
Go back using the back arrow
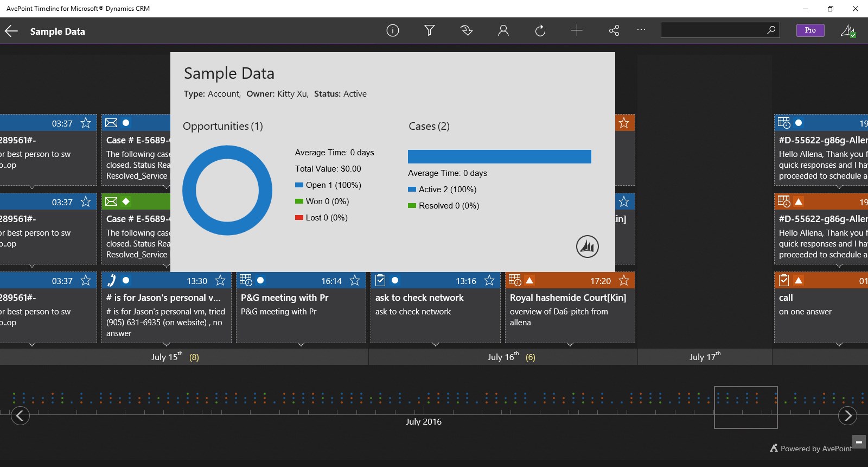pos(11,31)
